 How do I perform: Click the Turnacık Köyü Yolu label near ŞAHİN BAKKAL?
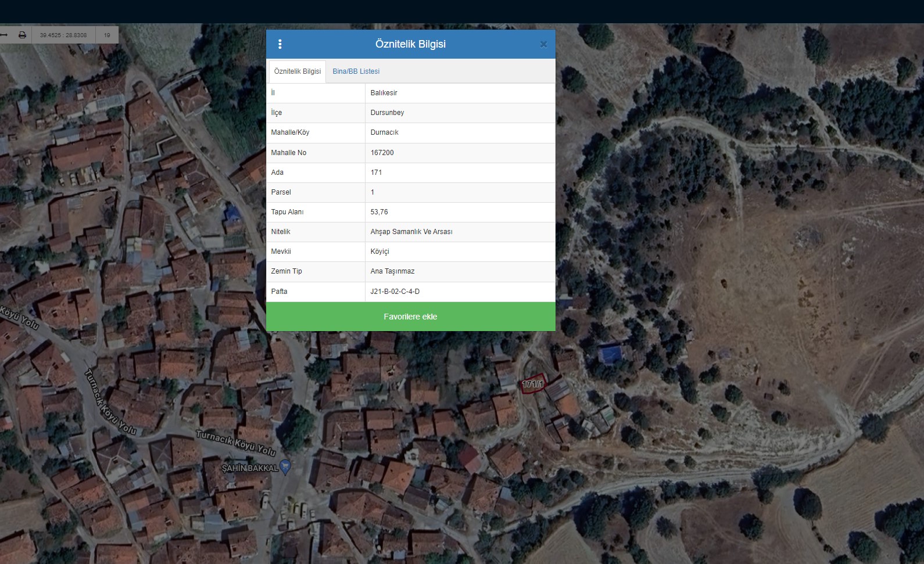(235, 443)
